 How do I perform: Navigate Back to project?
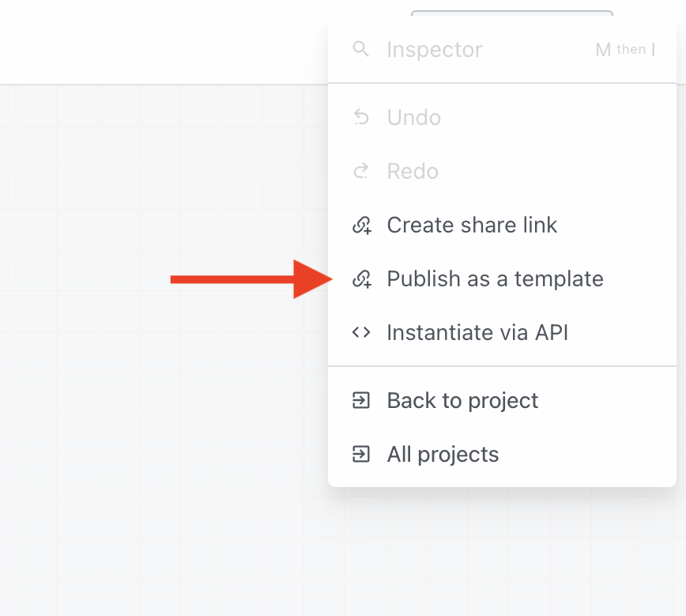[x=462, y=400]
